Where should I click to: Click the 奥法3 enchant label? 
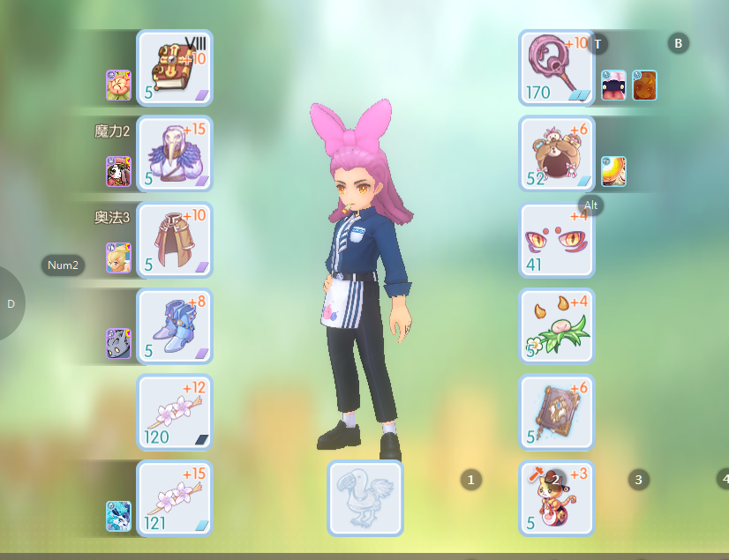coord(112,217)
